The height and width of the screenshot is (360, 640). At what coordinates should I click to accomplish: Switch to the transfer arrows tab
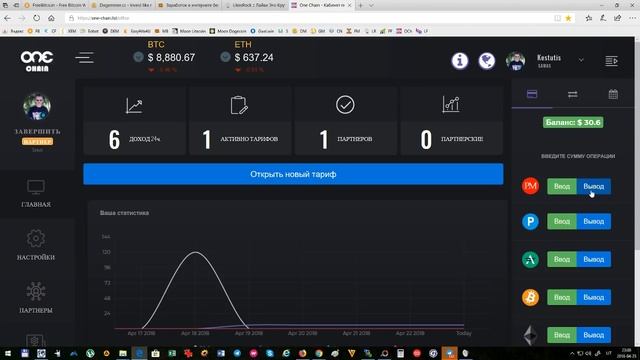(573, 95)
